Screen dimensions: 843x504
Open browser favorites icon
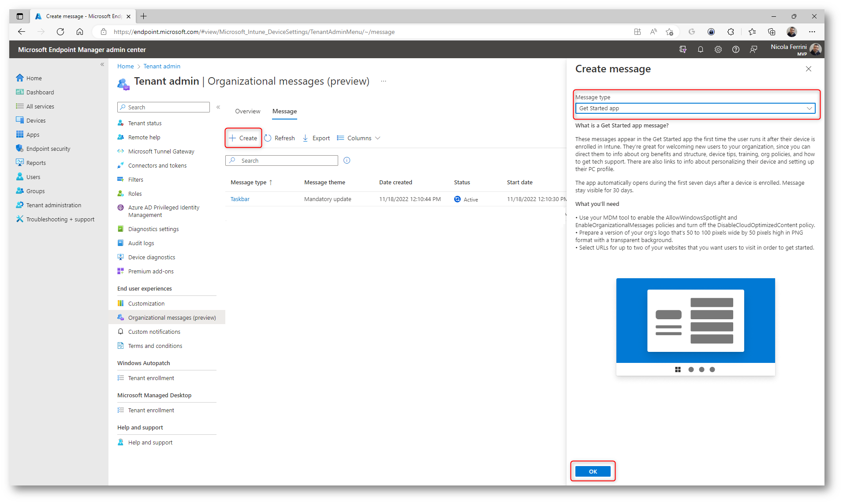point(752,32)
